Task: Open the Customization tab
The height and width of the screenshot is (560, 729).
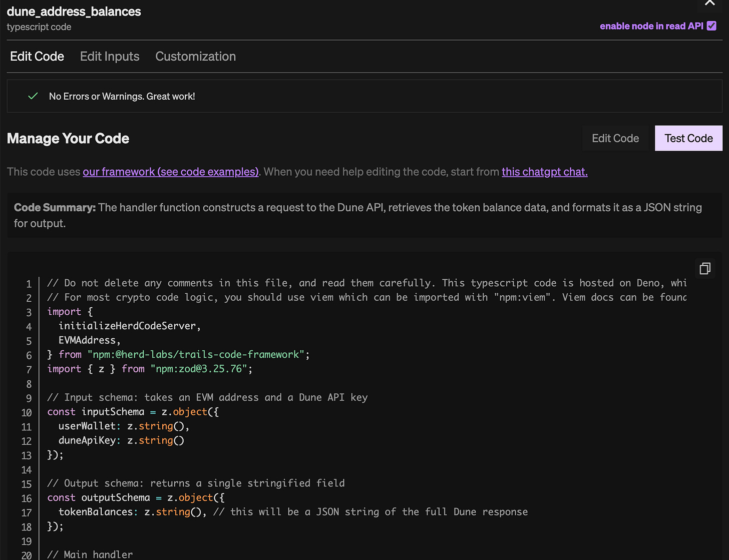Action: [x=195, y=57]
